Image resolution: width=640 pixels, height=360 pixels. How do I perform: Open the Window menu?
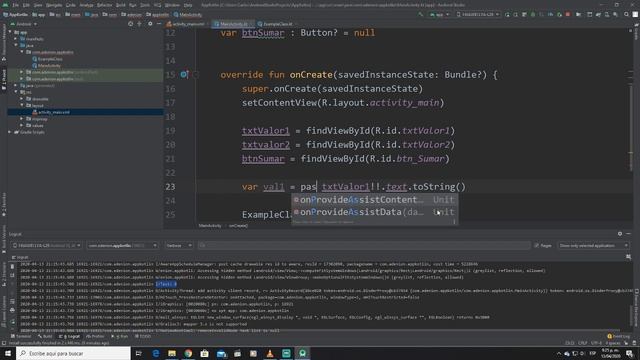click(x=172, y=5)
